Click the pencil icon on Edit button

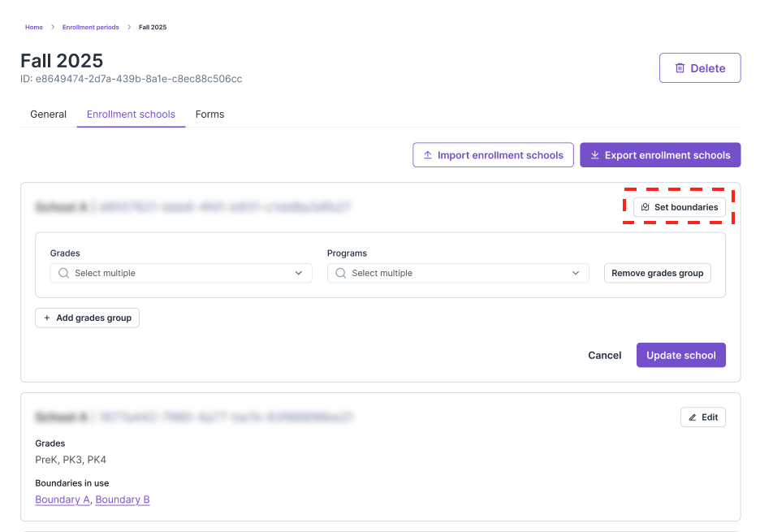point(693,417)
